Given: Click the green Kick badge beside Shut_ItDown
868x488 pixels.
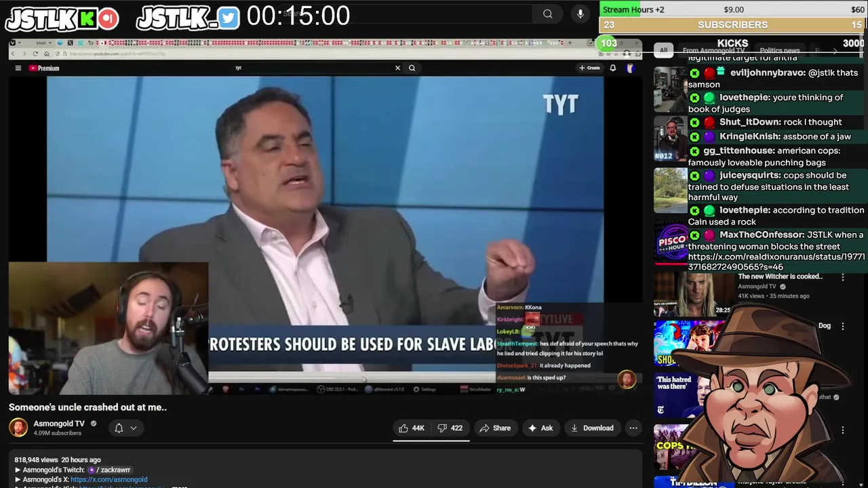Looking at the screenshot, I should tap(694, 123).
